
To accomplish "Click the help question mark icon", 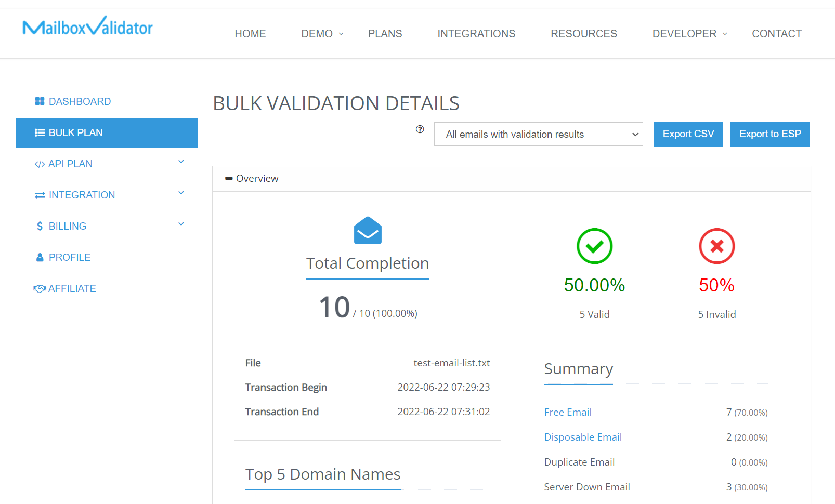I will click(x=420, y=129).
